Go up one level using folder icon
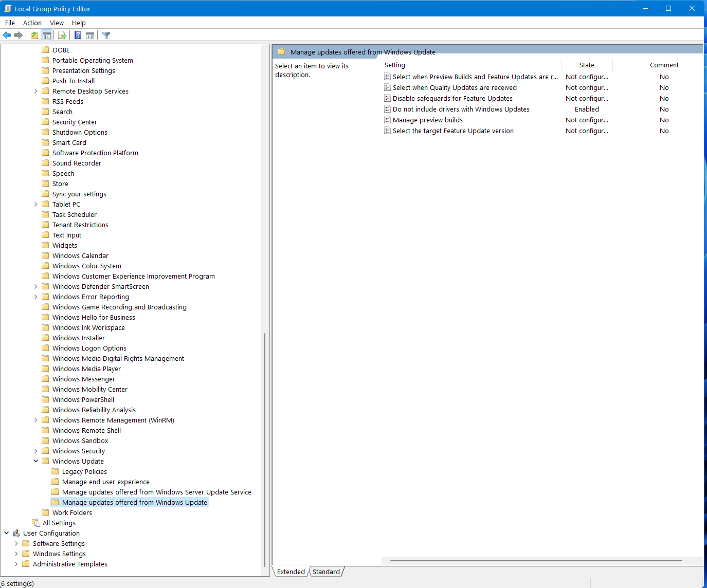The image size is (707, 588). click(34, 35)
